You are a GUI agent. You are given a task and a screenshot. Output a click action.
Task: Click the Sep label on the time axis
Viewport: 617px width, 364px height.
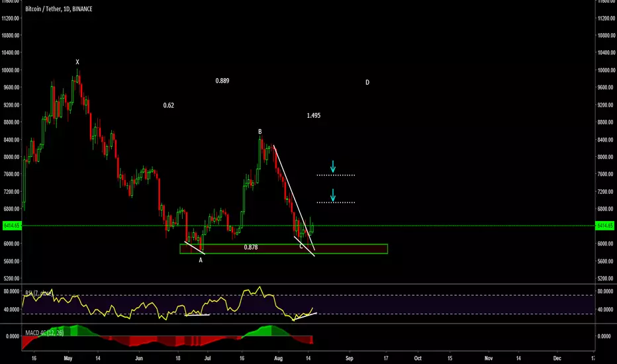(x=350, y=358)
